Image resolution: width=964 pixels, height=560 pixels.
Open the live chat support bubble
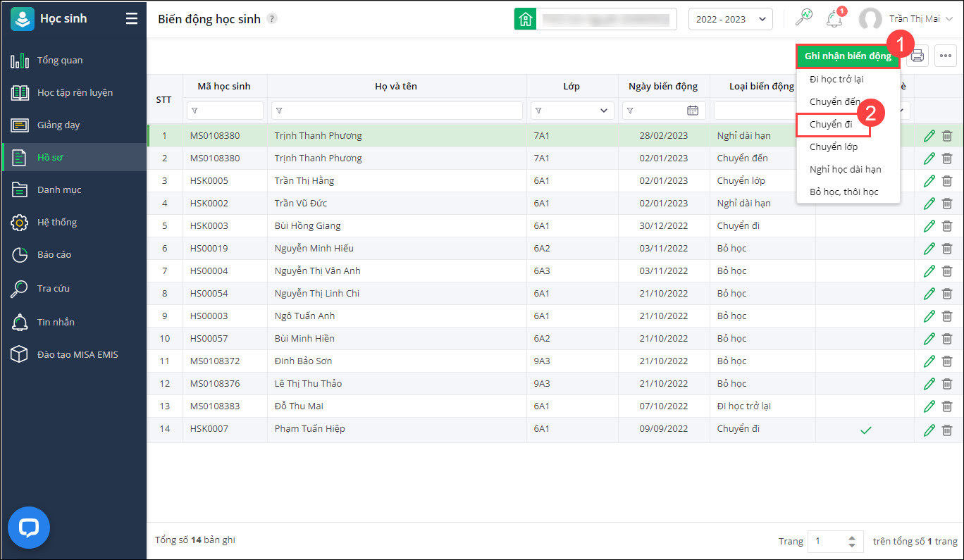point(29,528)
